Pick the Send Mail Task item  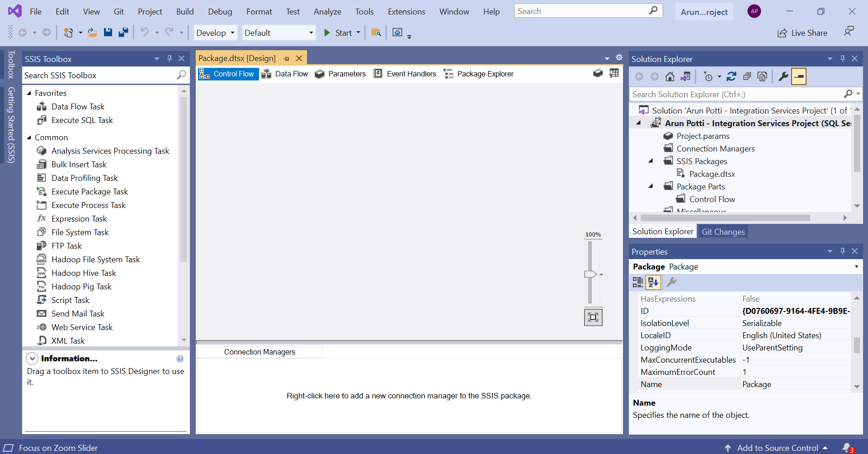78,313
